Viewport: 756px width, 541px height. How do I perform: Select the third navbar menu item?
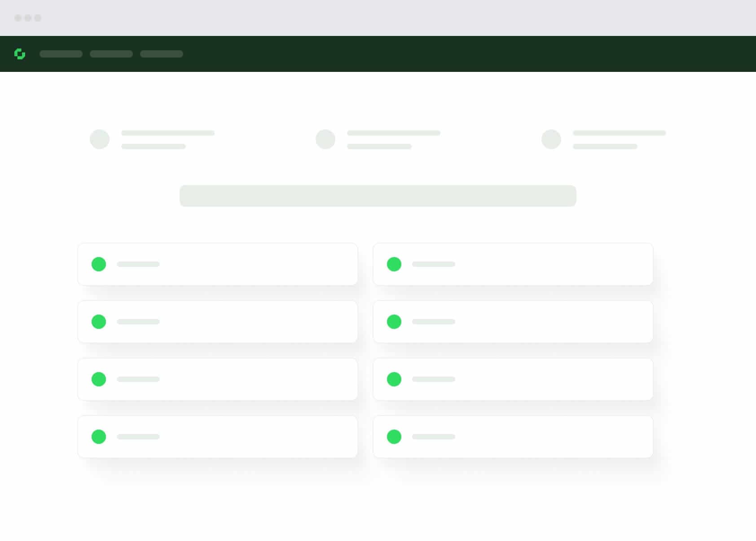point(162,54)
